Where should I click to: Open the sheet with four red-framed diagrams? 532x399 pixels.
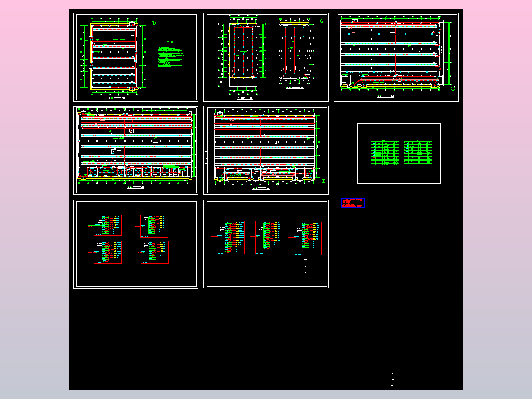coord(136,244)
